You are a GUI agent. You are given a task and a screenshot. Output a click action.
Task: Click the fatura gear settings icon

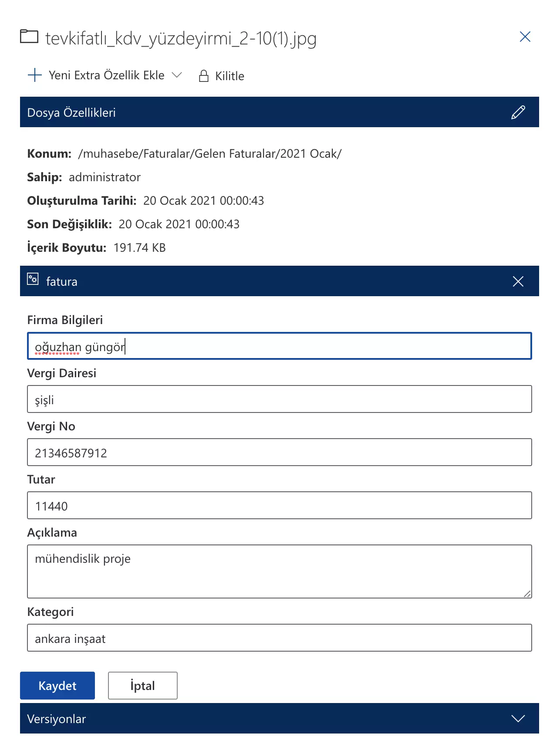click(x=33, y=279)
